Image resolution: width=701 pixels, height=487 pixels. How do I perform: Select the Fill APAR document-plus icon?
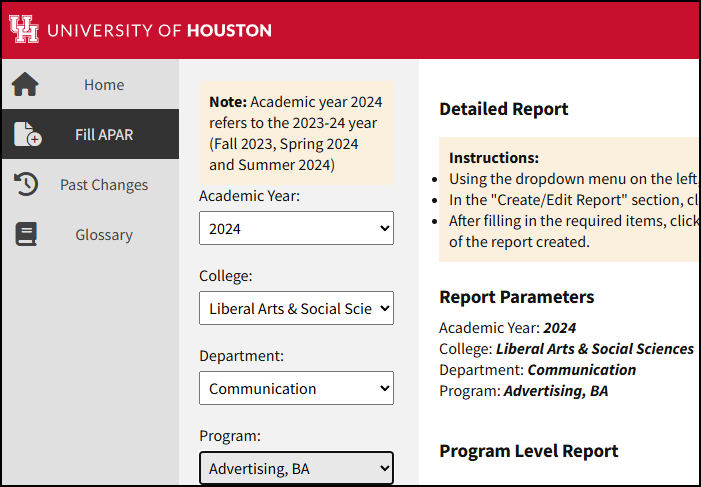pyautogui.click(x=27, y=135)
